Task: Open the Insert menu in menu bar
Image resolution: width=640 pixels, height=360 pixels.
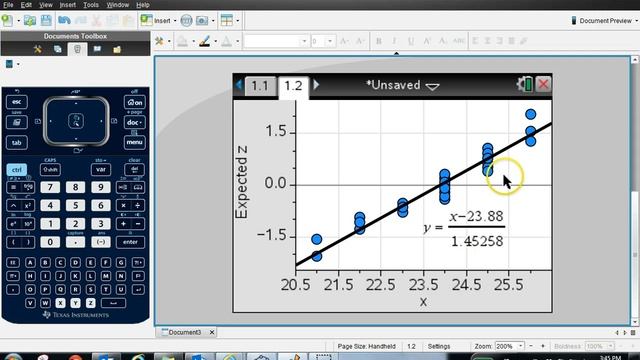Action: (x=67, y=5)
